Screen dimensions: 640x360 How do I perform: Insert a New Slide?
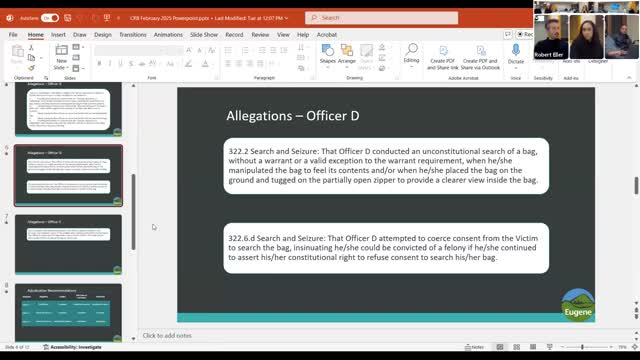[x=61, y=57]
